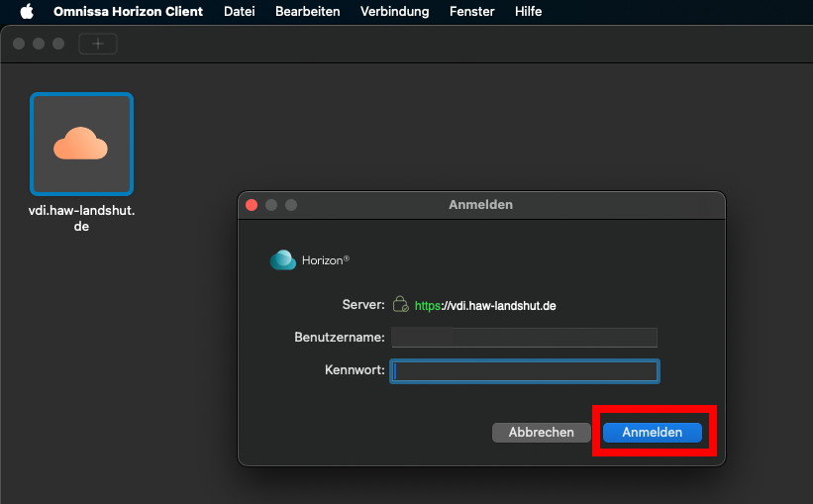Open the Apple menu
Screen dimensions: 813x504
coord(27,12)
